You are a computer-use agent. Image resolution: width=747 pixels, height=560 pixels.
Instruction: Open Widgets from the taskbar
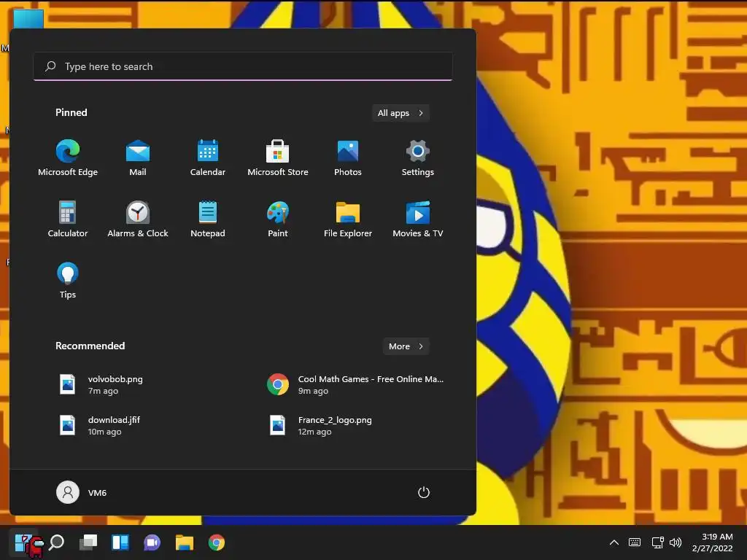pos(120,542)
